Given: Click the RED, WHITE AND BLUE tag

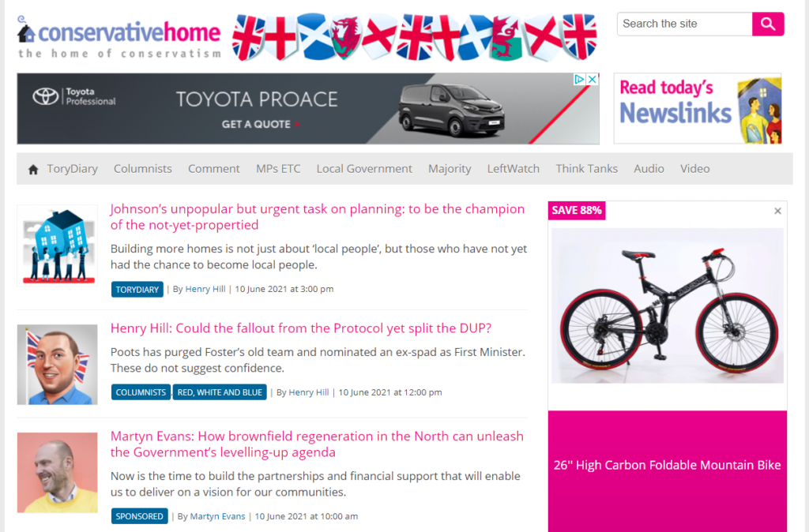Looking at the screenshot, I should tap(220, 392).
